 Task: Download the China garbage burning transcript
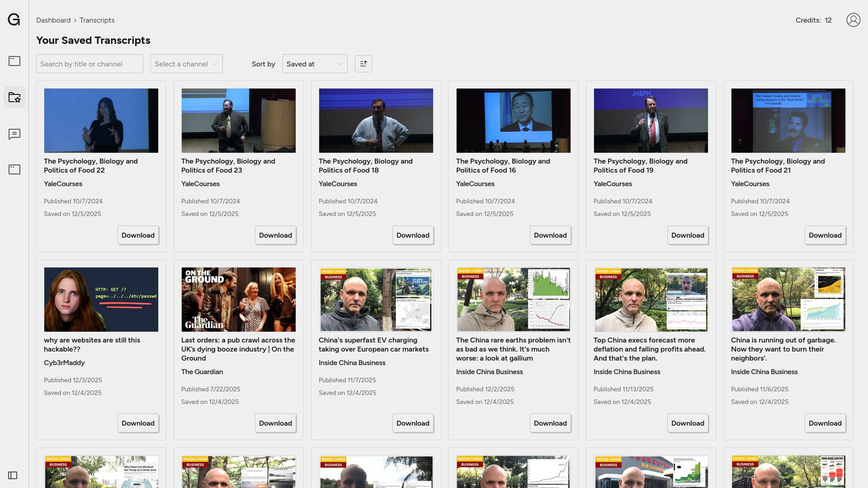pos(825,423)
